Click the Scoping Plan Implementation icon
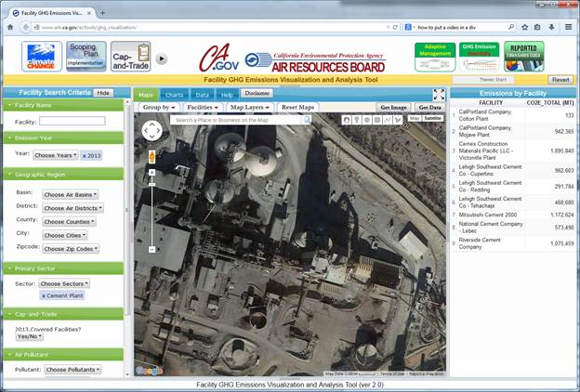 86,58
